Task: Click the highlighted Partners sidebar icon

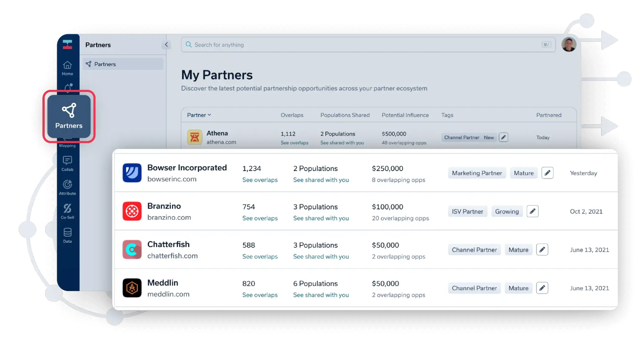Action: click(69, 116)
